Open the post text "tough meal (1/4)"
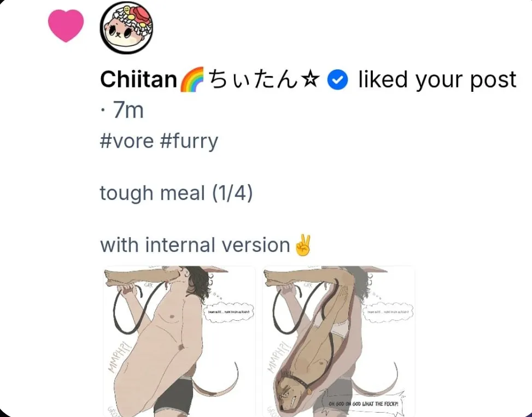Viewport: 532px width, 417px height. [176, 193]
